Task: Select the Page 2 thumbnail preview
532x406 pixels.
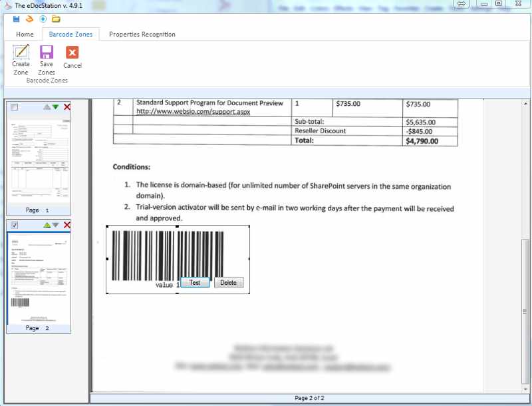Action: [x=39, y=278]
